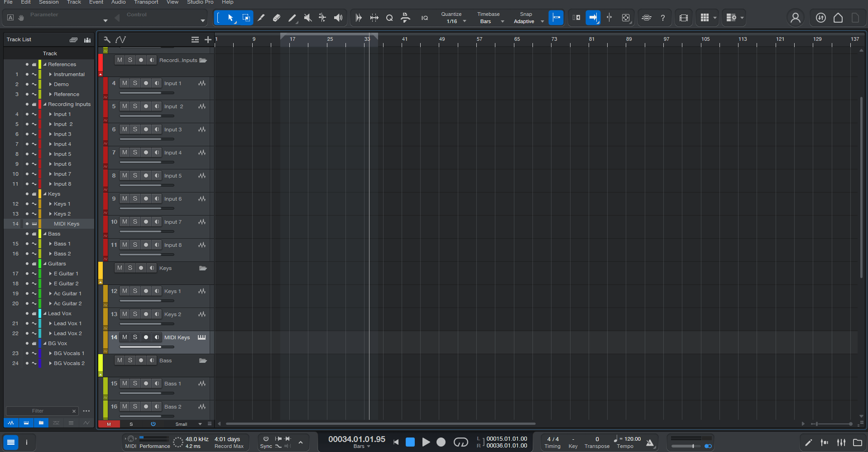
Task: Toggle the loop playback button
Action: click(x=461, y=442)
